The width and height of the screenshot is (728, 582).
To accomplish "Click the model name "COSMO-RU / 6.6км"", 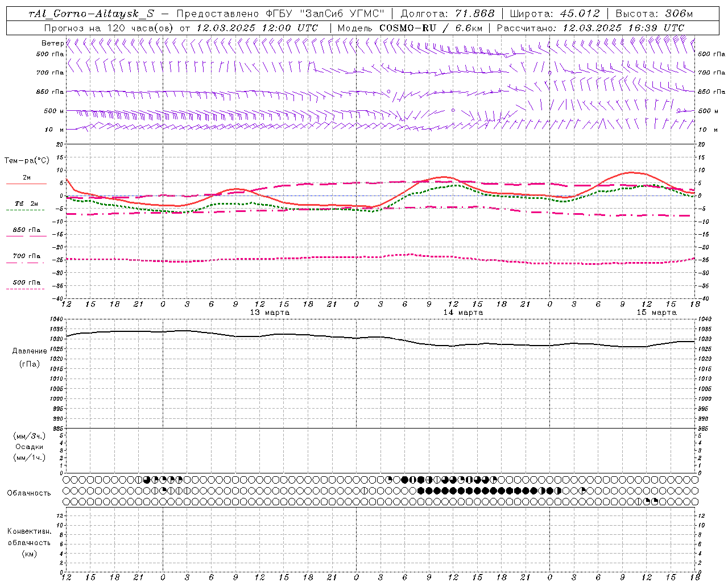I will (431, 28).
